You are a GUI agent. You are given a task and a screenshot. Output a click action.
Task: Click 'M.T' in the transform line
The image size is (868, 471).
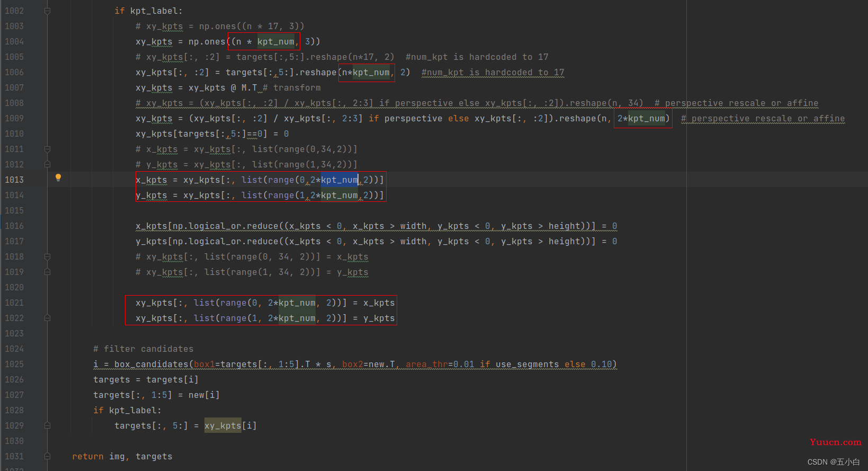click(249, 87)
